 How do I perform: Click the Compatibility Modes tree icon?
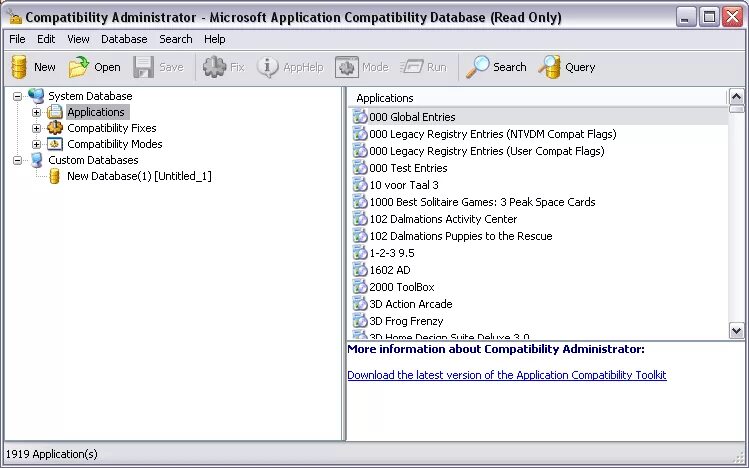pos(54,144)
